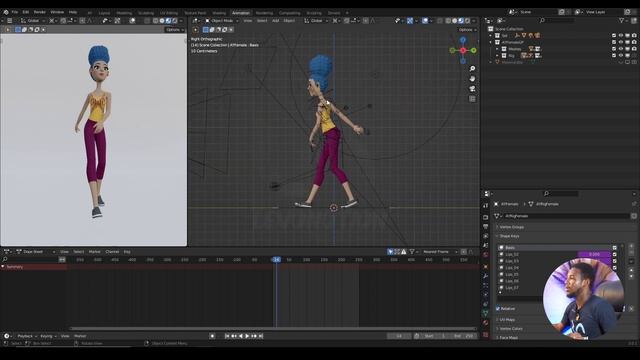Click the pan hand viewport icon
This screenshot has height=360, width=640.
(472, 78)
